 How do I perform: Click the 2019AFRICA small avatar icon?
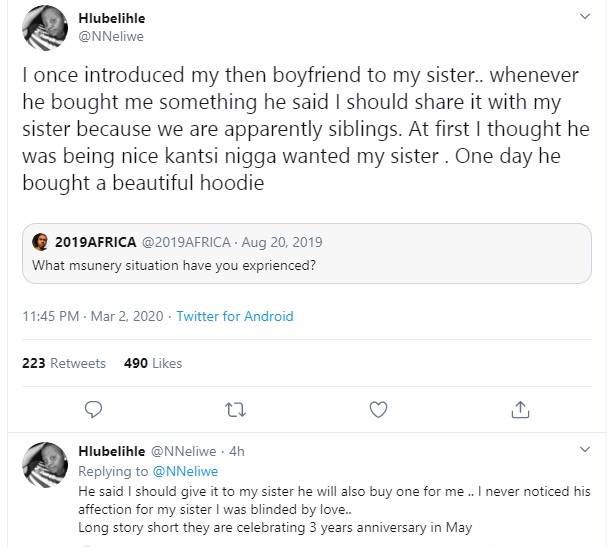41,241
